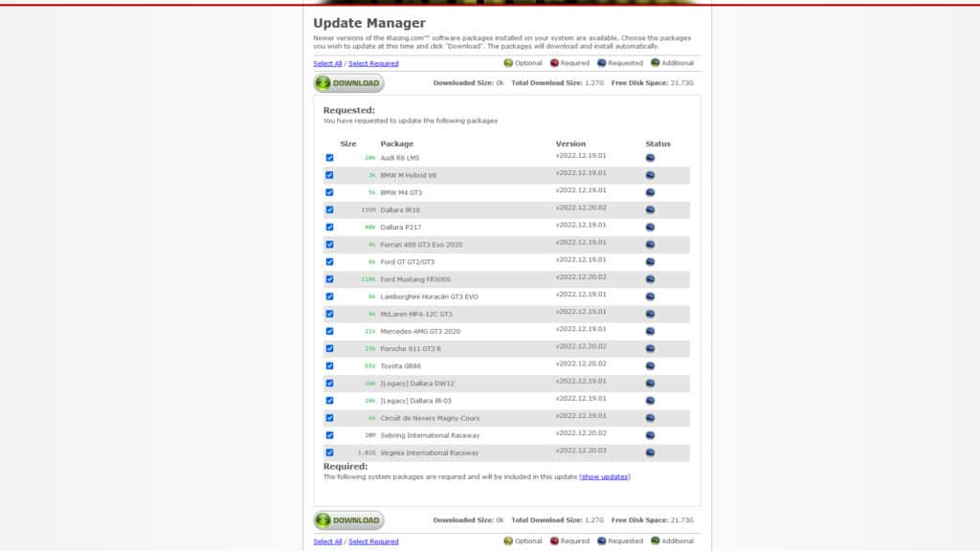Click status icon in BMW M4 GT3 row
The image size is (980, 551).
pos(650,192)
